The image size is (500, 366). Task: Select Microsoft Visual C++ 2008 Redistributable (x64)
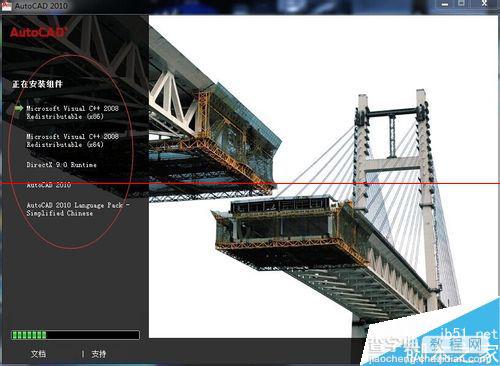coord(72,140)
